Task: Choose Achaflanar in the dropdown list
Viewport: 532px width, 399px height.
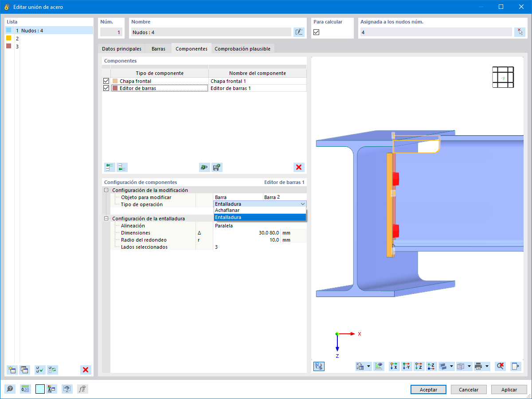Action: pyautogui.click(x=260, y=210)
